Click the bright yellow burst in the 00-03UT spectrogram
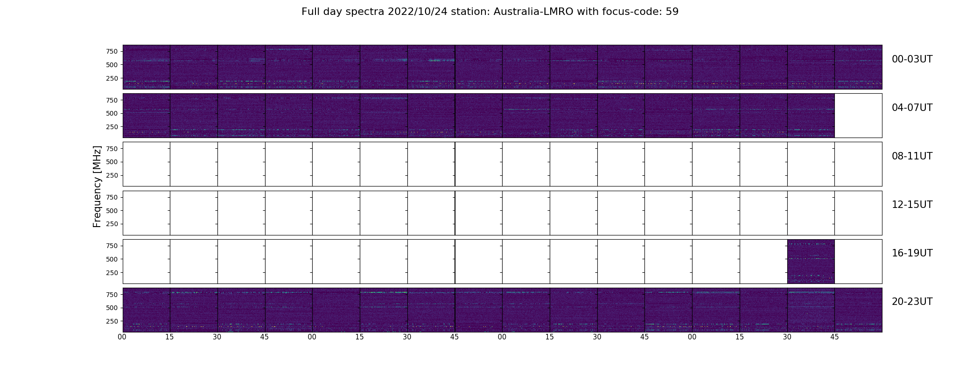The width and height of the screenshot is (980, 373). [x=435, y=60]
